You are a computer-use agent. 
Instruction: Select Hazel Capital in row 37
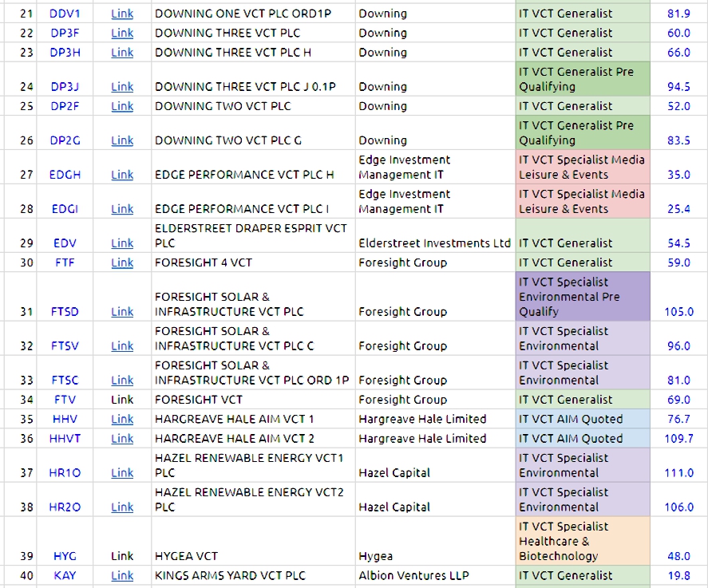436,465
